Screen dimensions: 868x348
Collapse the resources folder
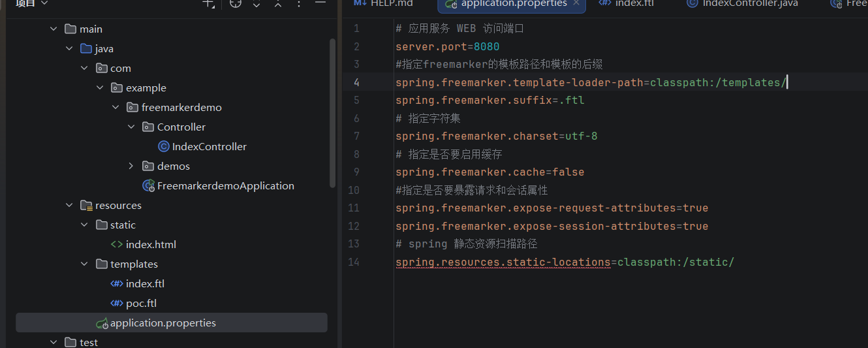[x=69, y=205]
